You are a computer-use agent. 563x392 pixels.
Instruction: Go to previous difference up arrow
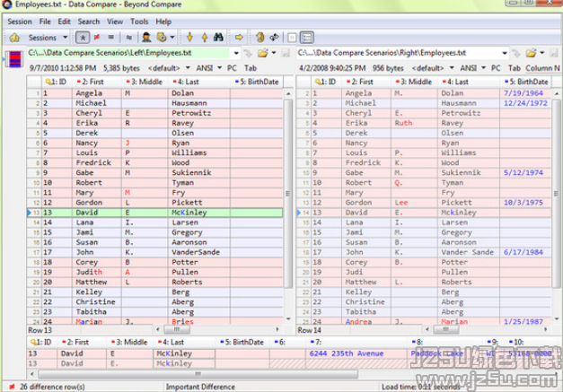[205, 37]
